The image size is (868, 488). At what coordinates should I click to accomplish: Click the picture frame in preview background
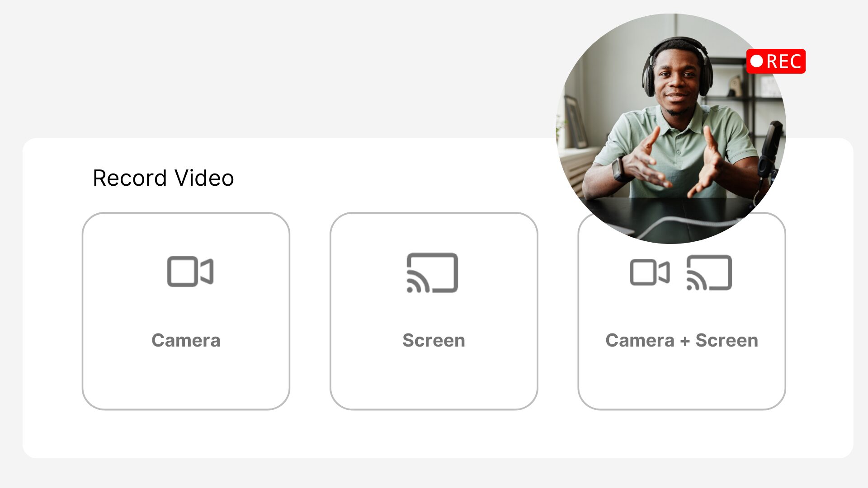(x=576, y=121)
